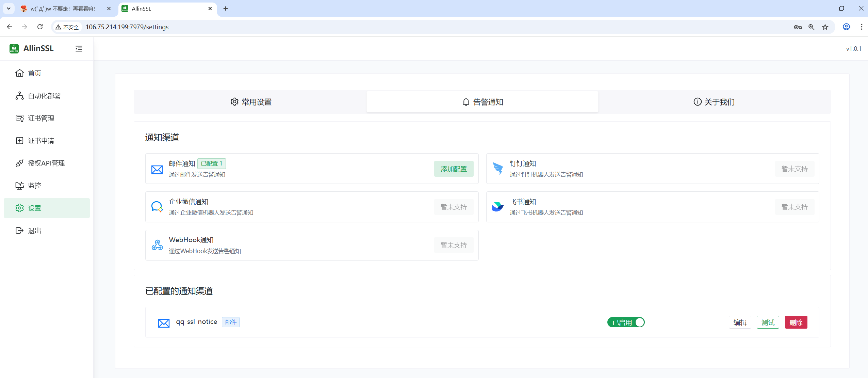Open 自动化部署 in the sidebar
Screen dimensions: 868x378
click(x=47, y=96)
